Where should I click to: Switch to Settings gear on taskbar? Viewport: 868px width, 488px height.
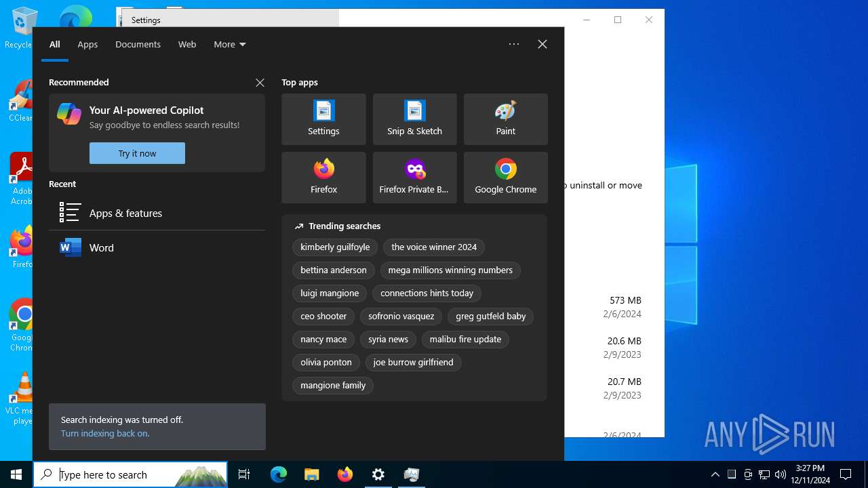(378, 474)
